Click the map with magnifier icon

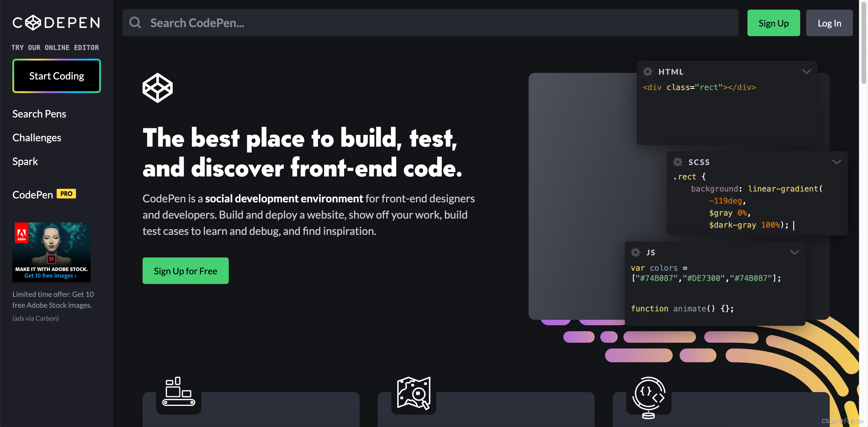coord(414,393)
